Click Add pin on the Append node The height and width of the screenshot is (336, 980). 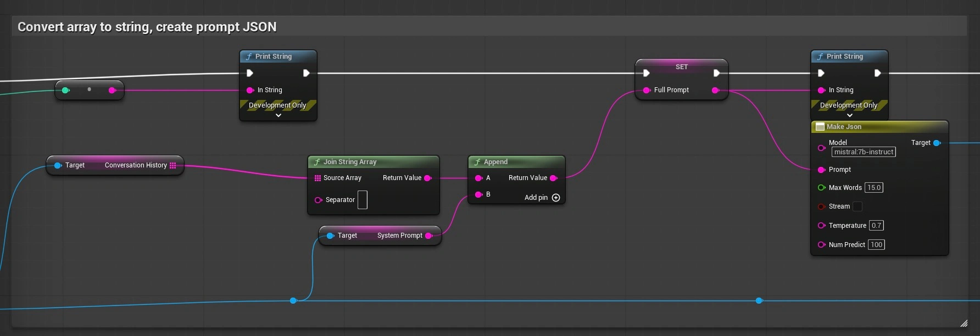pyautogui.click(x=542, y=198)
